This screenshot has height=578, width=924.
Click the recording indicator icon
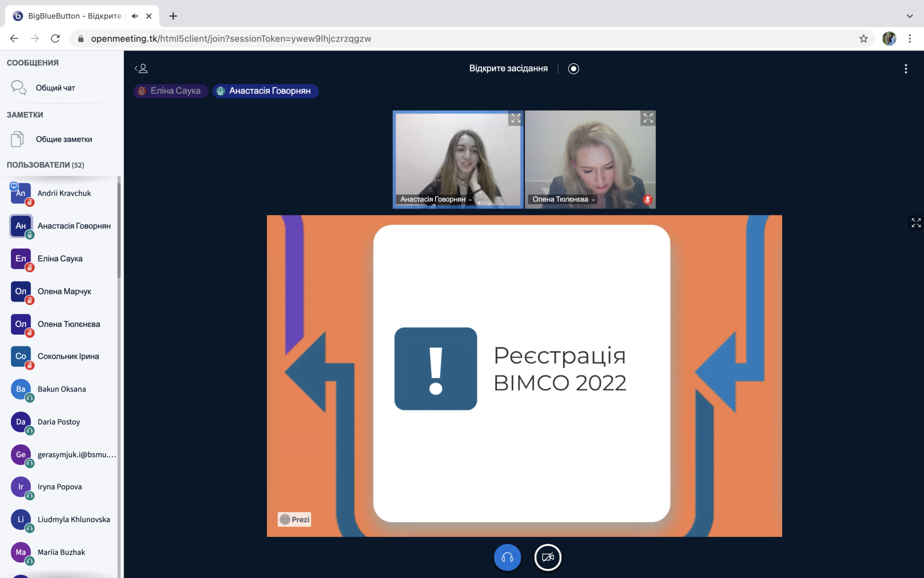573,69
